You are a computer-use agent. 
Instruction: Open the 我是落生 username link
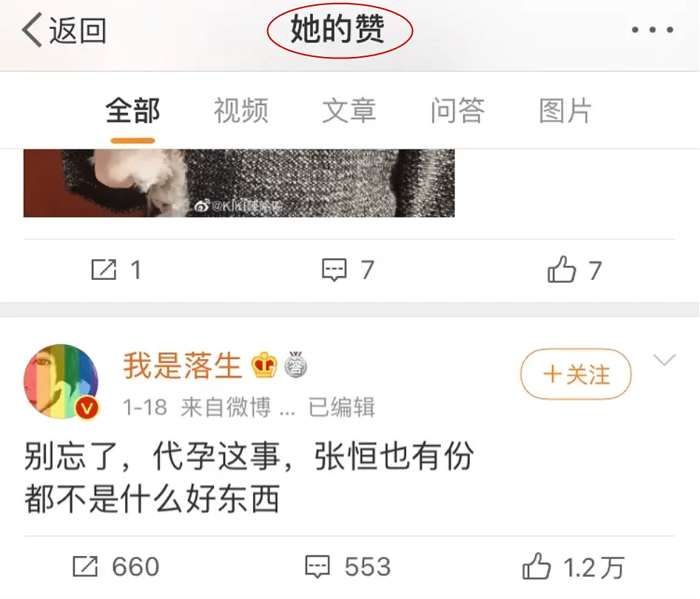pyautogui.click(x=183, y=366)
